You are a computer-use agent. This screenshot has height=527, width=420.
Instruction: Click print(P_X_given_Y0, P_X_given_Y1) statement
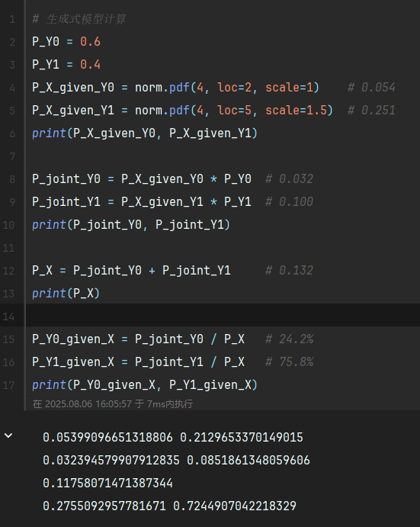coord(145,133)
